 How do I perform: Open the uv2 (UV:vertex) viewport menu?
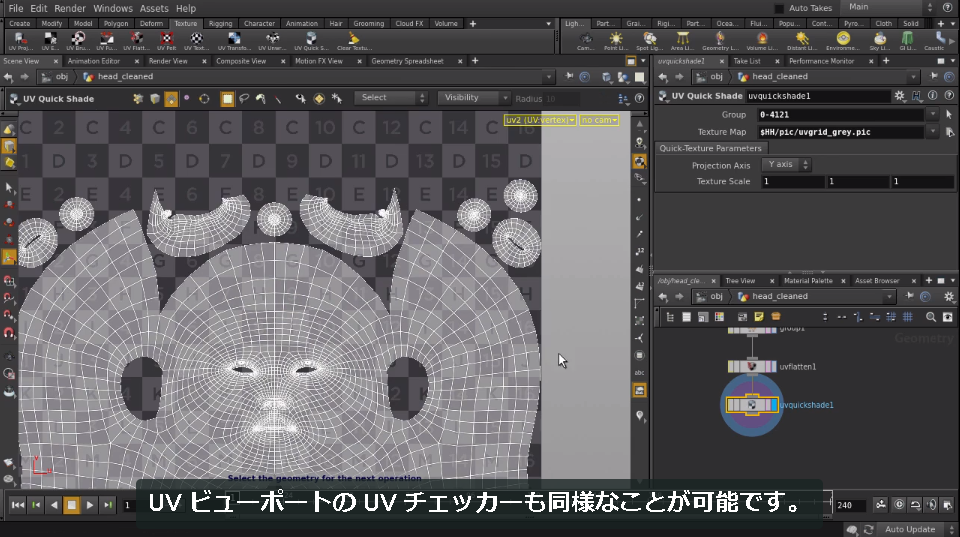coord(540,120)
